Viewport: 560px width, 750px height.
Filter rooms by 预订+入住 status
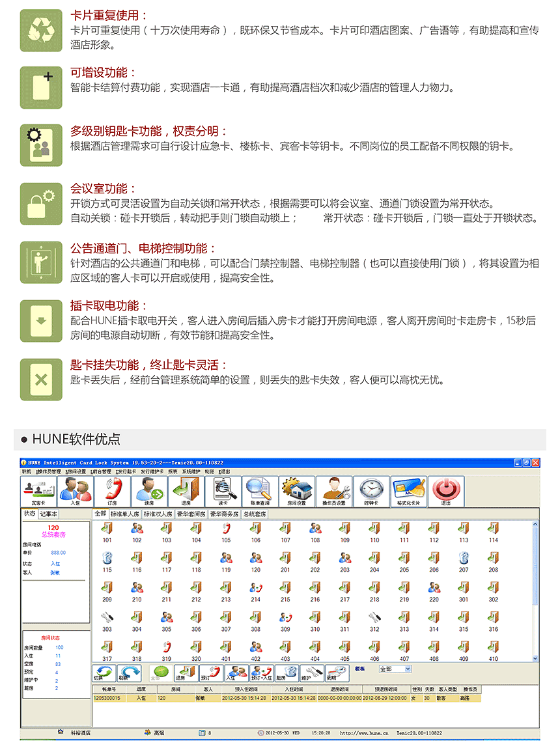coord(262,673)
